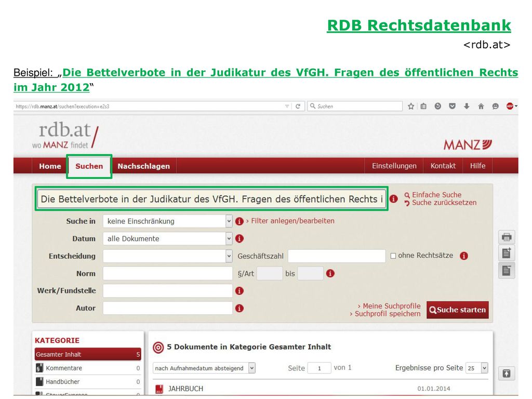Click the rdb.at logo
This screenshot has height=399, width=532.
click(65, 136)
